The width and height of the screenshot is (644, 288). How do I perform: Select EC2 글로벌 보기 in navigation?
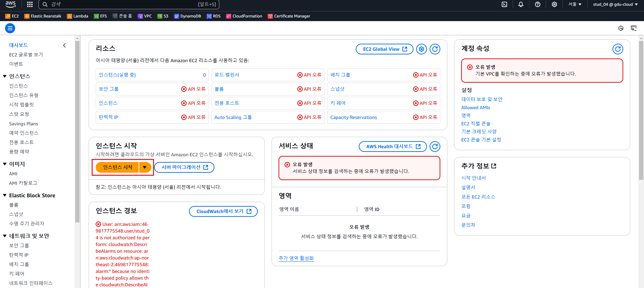pos(26,54)
